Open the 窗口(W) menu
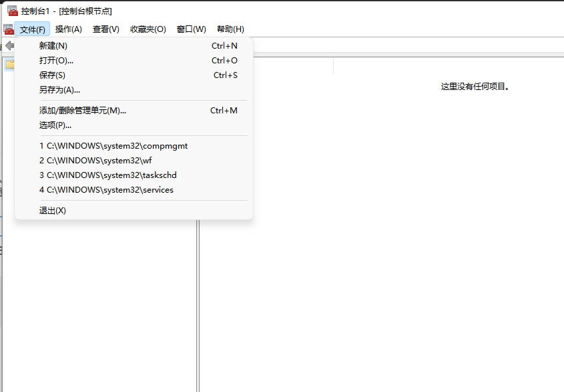 (191, 29)
